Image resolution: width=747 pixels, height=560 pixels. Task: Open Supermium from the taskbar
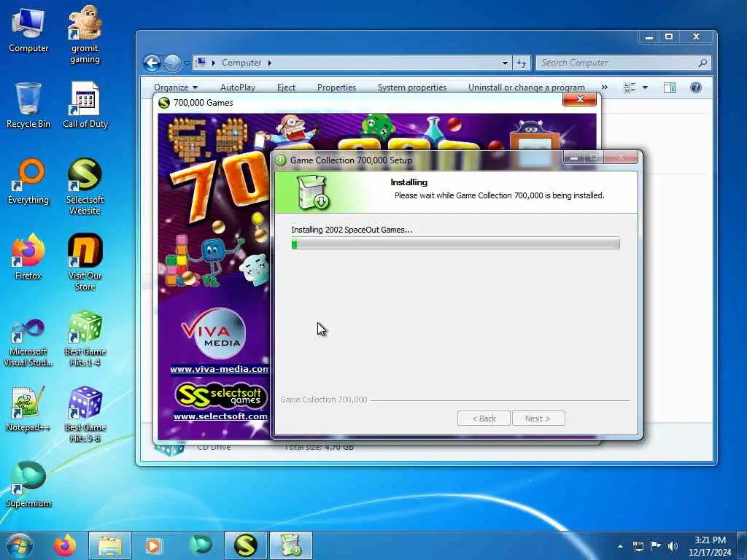coord(201,545)
